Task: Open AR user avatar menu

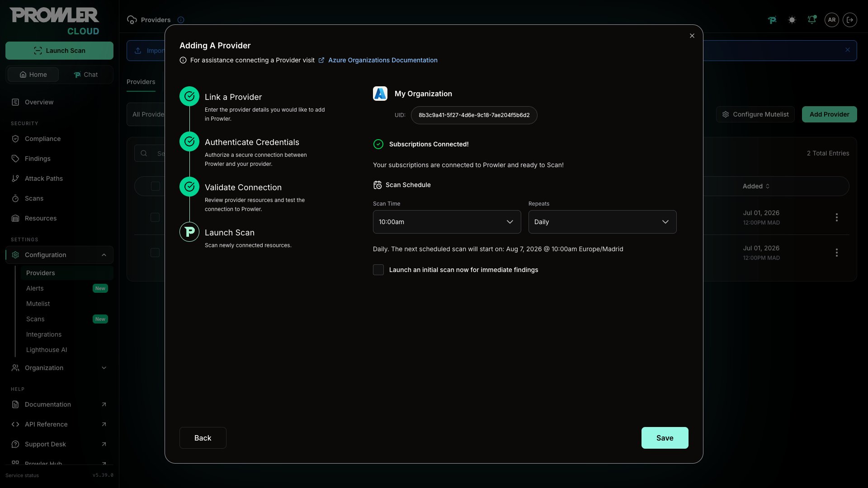Action: [x=832, y=20]
